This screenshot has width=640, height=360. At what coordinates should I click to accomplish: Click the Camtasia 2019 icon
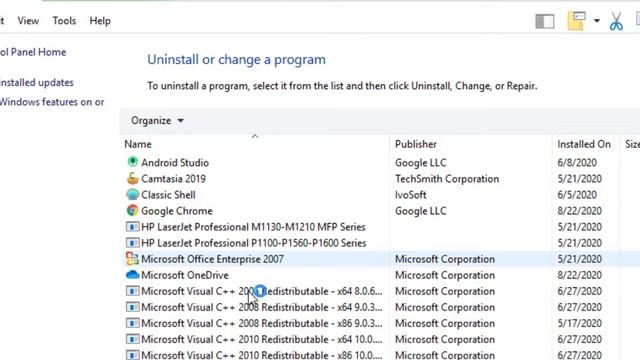(132, 178)
